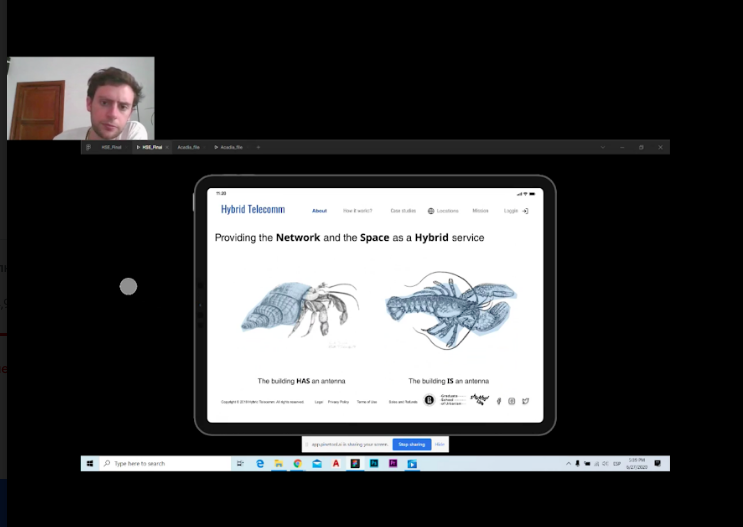
Task: Click 'The building HAS an antenna' caption
Action: [301, 381]
